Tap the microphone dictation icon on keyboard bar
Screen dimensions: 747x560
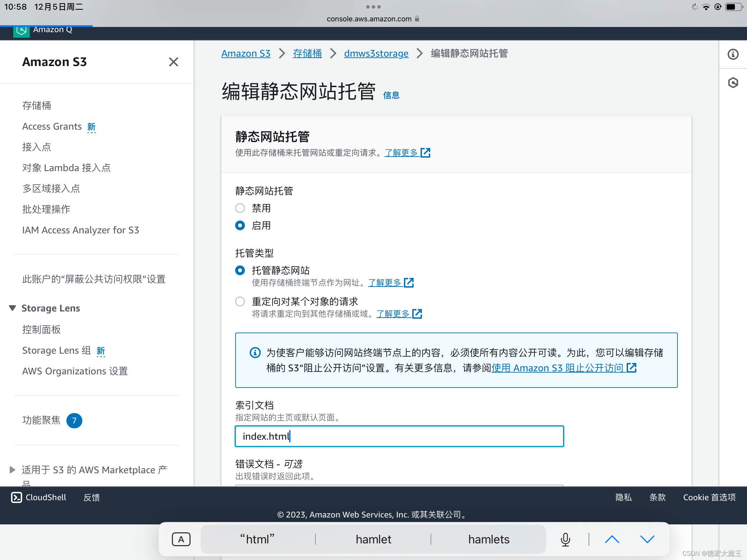565,539
